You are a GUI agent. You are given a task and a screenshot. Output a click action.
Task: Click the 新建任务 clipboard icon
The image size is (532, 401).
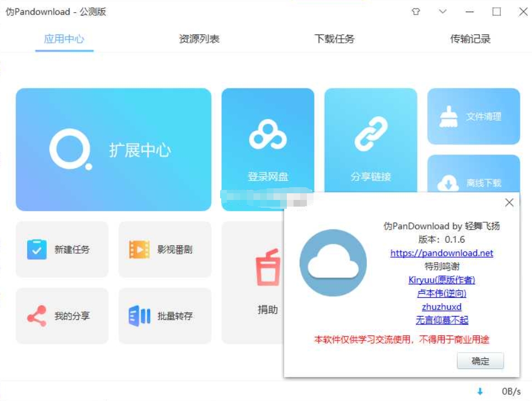pyautogui.click(x=37, y=249)
